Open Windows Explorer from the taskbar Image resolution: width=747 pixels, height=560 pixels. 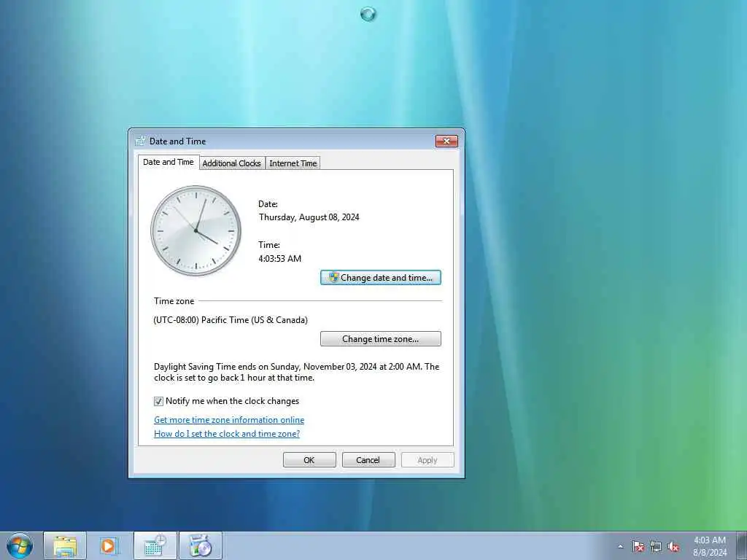tap(65, 545)
